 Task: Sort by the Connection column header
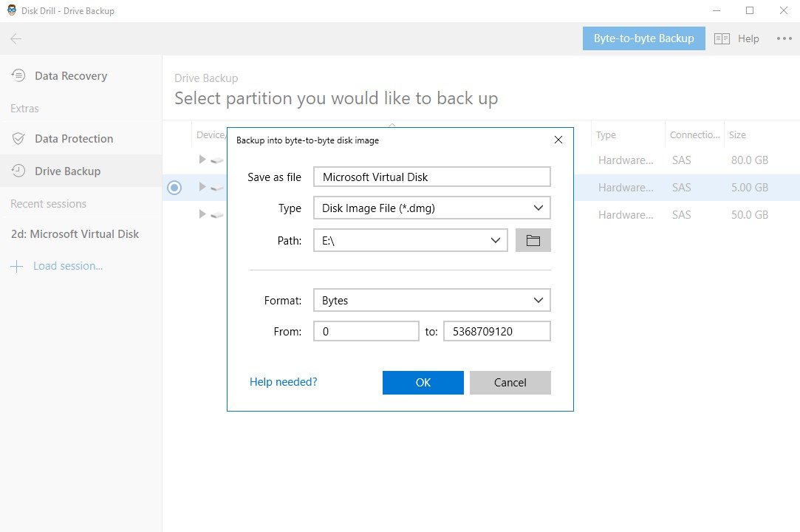pyautogui.click(x=695, y=134)
